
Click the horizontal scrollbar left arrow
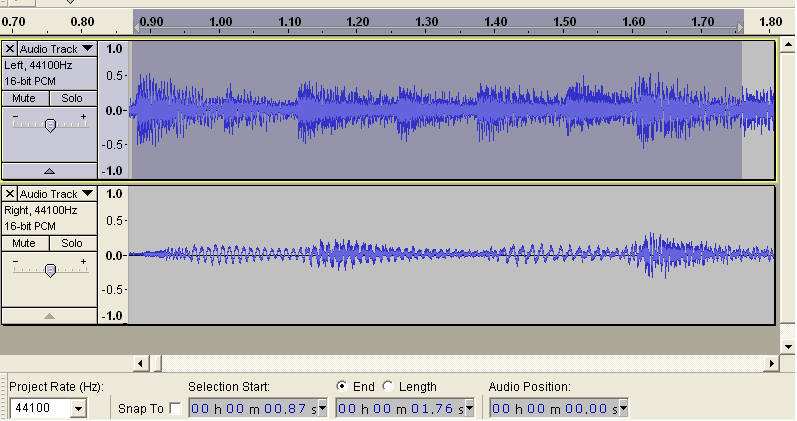pos(141,363)
